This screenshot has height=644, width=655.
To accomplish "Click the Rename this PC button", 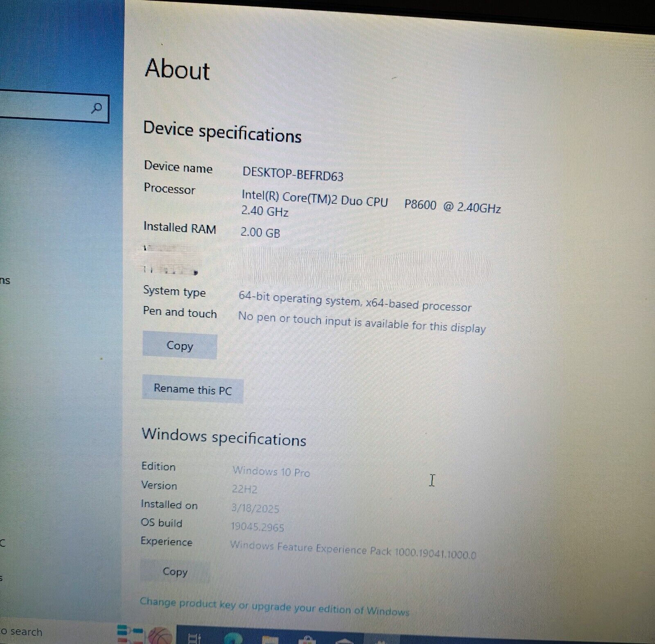I will pyautogui.click(x=192, y=389).
